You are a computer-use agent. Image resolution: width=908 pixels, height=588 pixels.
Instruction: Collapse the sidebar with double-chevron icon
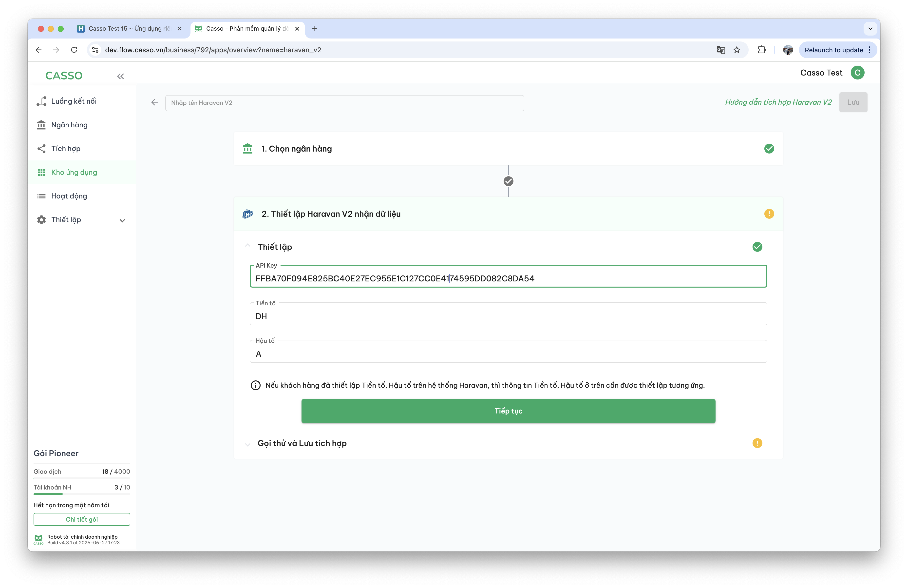click(121, 76)
